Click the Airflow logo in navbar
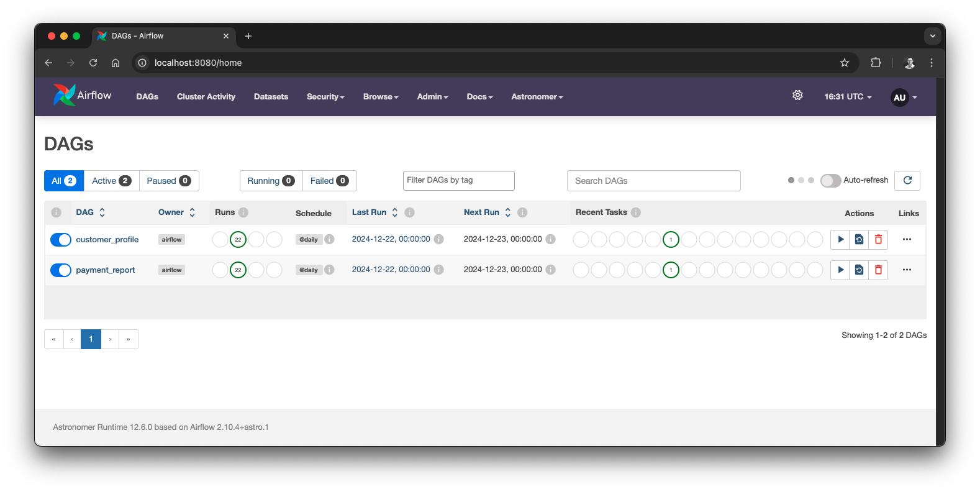The width and height of the screenshot is (980, 492). tap(82, 96)
